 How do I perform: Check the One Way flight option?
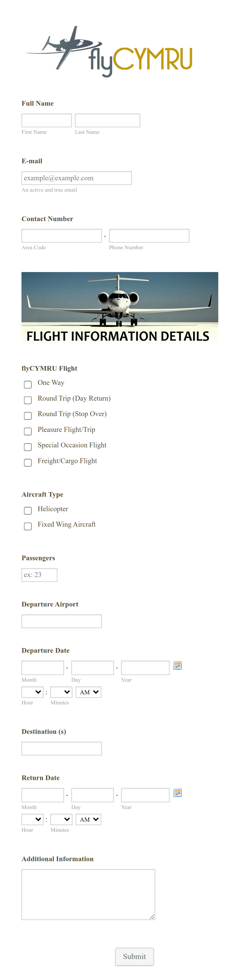[x=28, y=385]
